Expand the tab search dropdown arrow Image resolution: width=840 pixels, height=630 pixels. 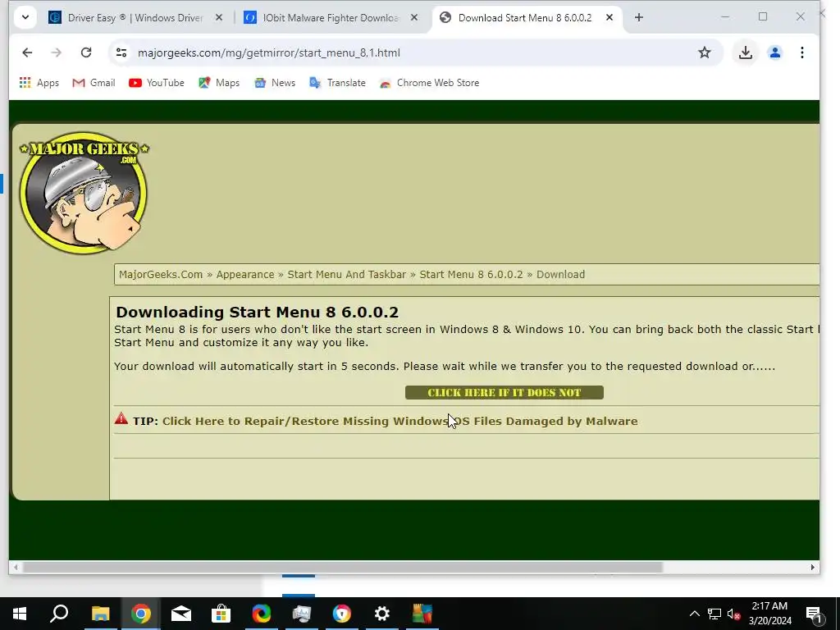point(25,17)
